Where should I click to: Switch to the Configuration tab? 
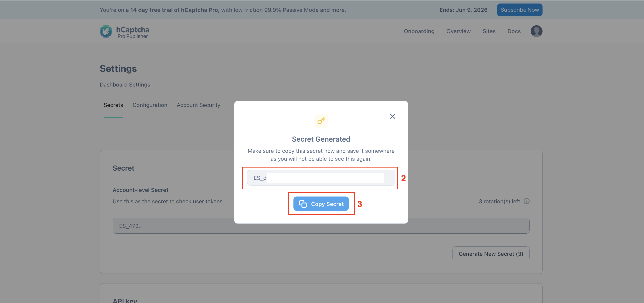pos(150,105)
